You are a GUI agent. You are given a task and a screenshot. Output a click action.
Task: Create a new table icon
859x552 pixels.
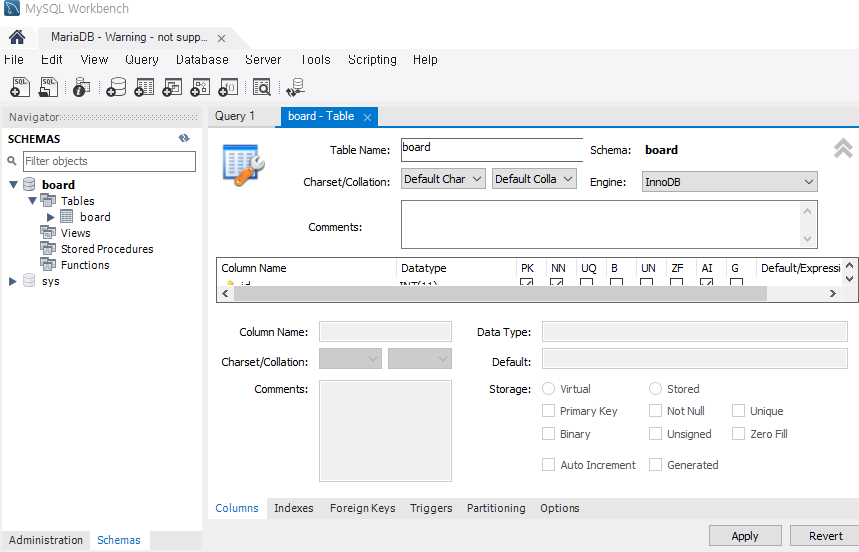point(144,87)
